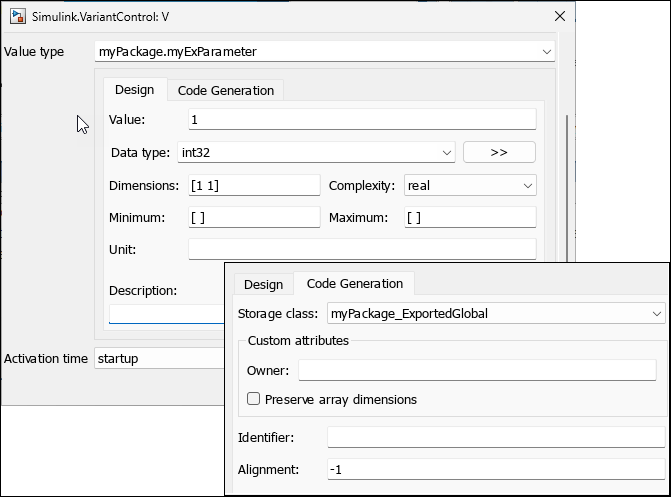Select the Design tab in the overlay panel
This screenshot has width=671, height=497.
pyautogui.click(x=263, y=285)
